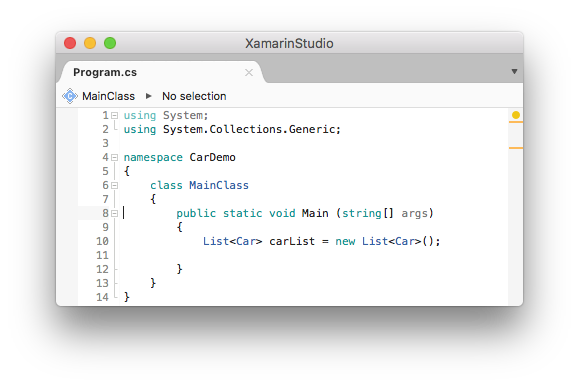This screenshot has height=386, width=579.
Task: Click the red close window button
Action: (x=70, y=43)
